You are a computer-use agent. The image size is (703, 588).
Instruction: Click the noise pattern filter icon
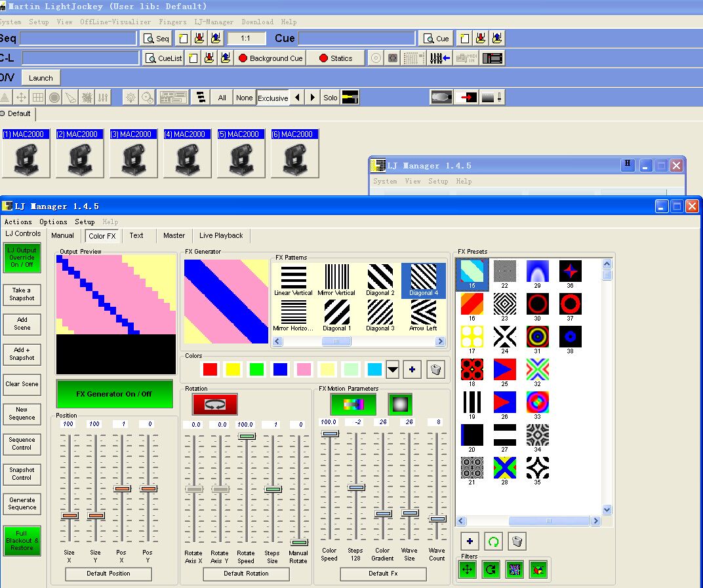pos(515,570)
